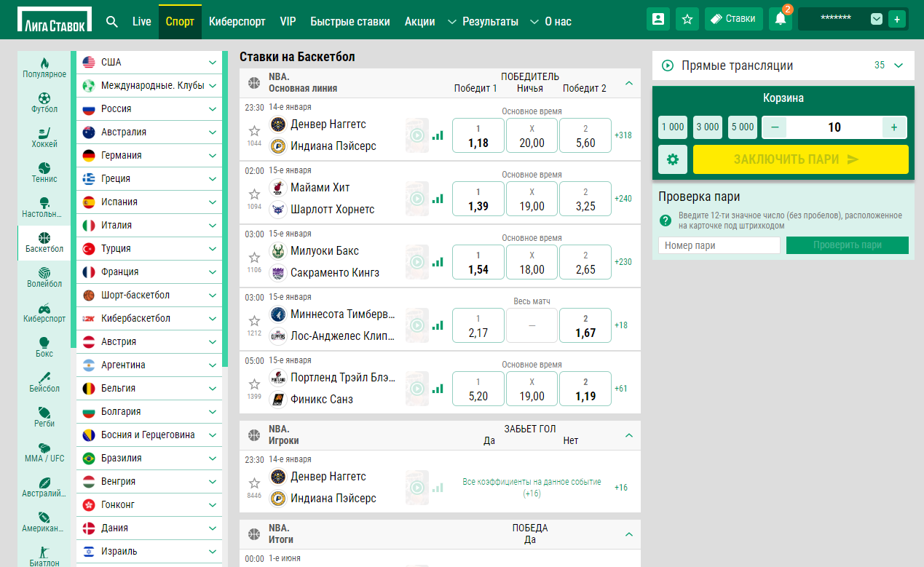Set stake to 5 000
Image resolution: width=924 pixels, height=567 pixels.
tap(743, 127)
